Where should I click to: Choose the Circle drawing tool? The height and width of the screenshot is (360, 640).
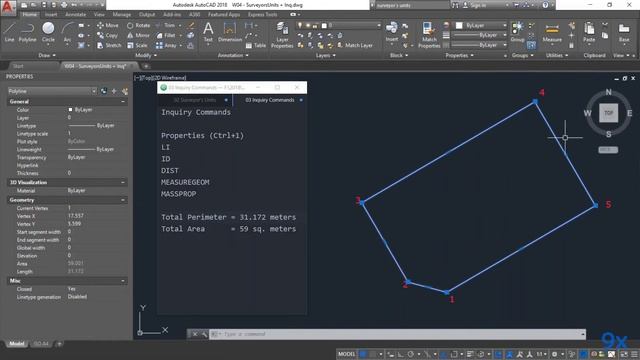coord(48,32)
